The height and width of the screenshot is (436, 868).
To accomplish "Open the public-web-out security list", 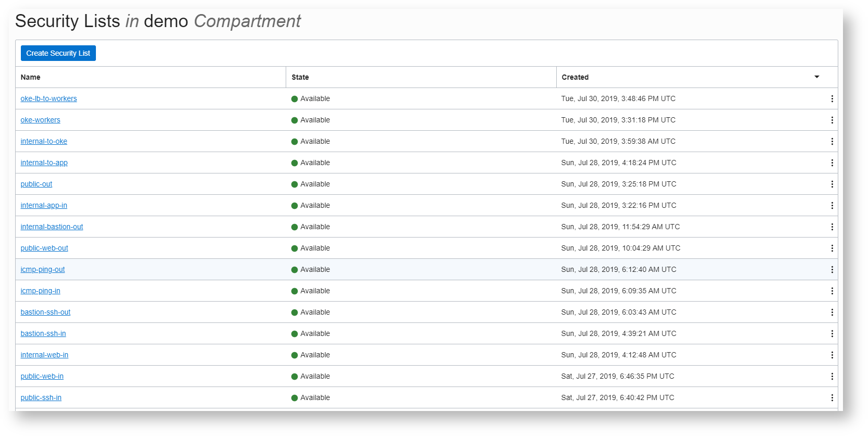I will 44,248.
